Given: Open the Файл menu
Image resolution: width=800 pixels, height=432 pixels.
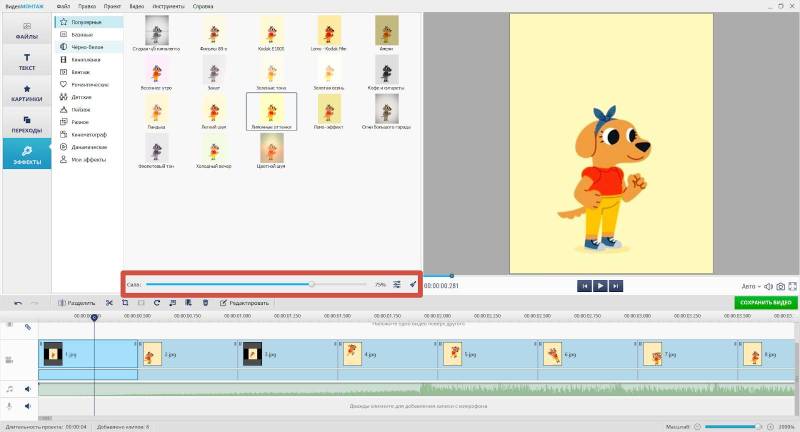Looking at the screenshot, I should point(63,7).
